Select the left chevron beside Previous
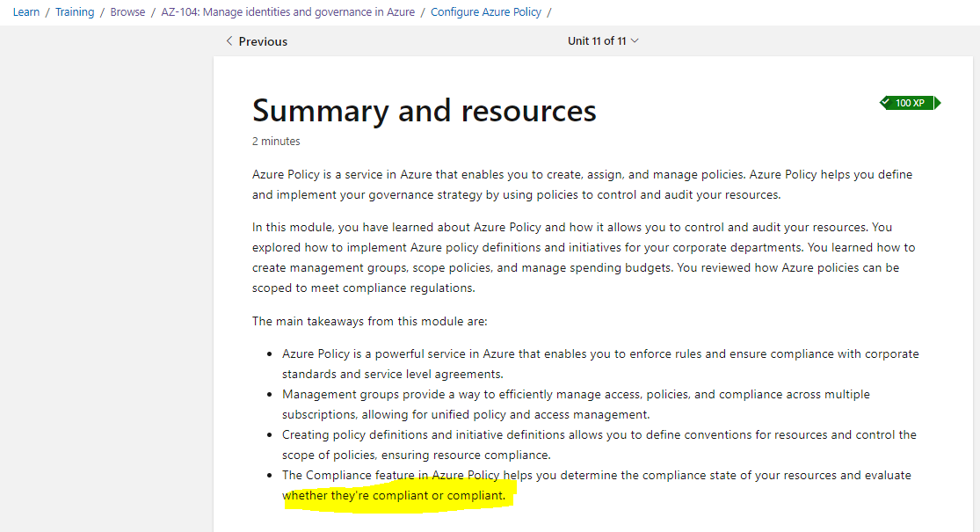Viewport: 980px width, 532px height. 229,41
